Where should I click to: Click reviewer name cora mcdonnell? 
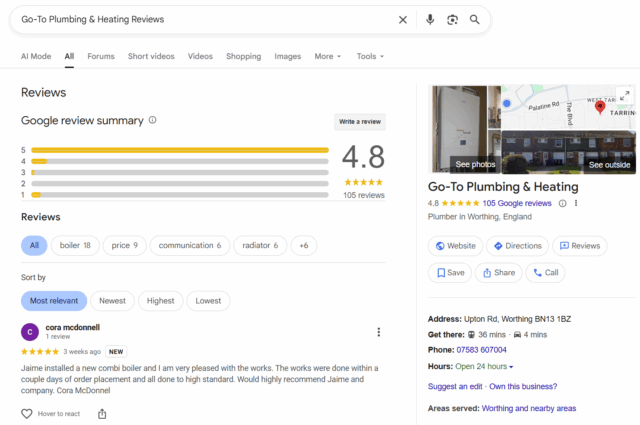click(73, 327)
